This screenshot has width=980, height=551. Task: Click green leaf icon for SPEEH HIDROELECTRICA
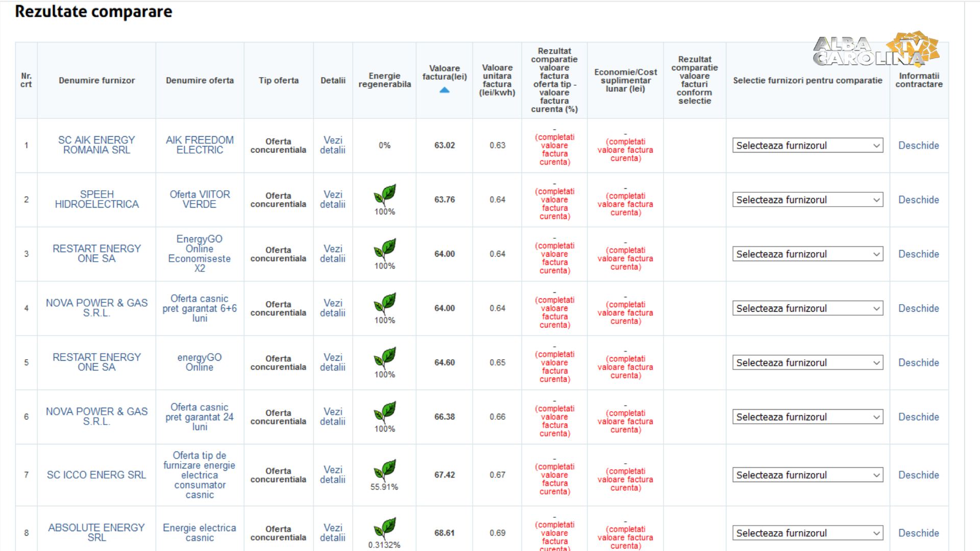(385, 194)
